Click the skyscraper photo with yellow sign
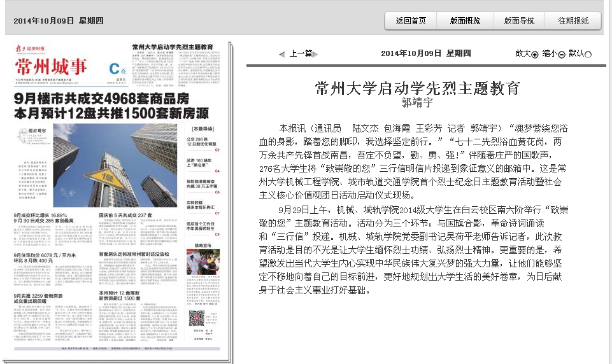Screen dimensions: 612x364 click(113, 165)
